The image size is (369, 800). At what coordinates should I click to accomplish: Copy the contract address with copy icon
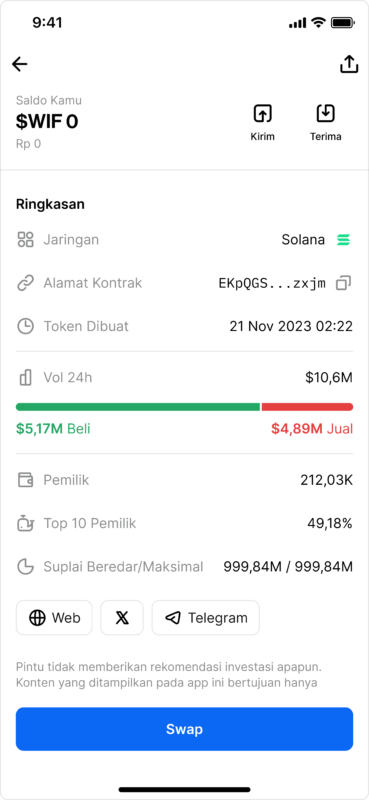tap(343, 284)
